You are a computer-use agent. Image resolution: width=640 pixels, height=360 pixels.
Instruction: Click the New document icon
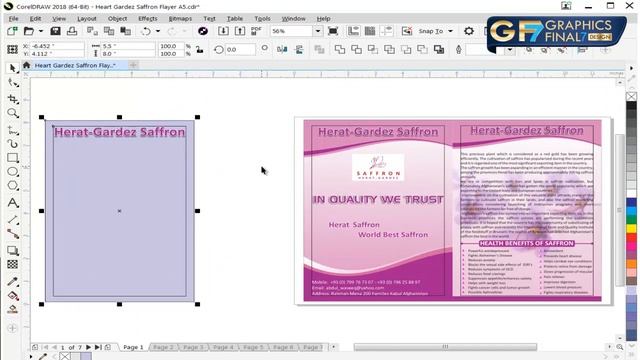click(x=12, y=31)
